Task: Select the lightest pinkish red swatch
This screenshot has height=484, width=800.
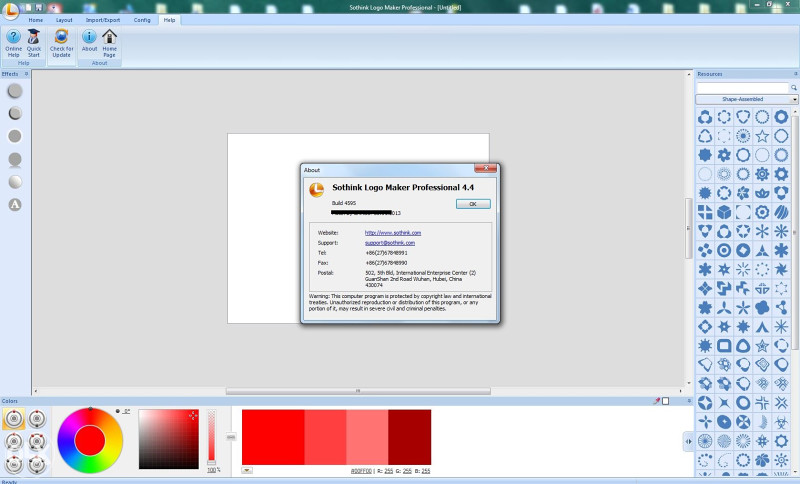Action: click(367, 437)
